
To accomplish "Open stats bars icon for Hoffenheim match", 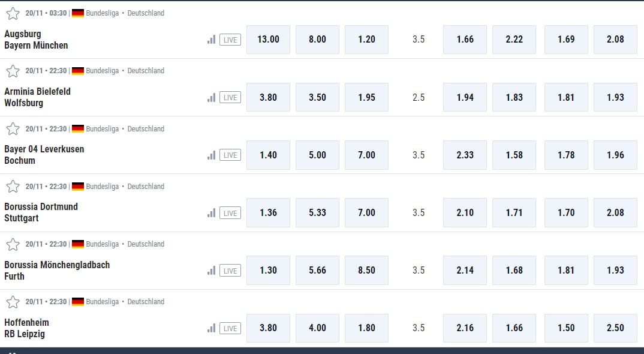I will pyautogui.click(x=211, y=328).
